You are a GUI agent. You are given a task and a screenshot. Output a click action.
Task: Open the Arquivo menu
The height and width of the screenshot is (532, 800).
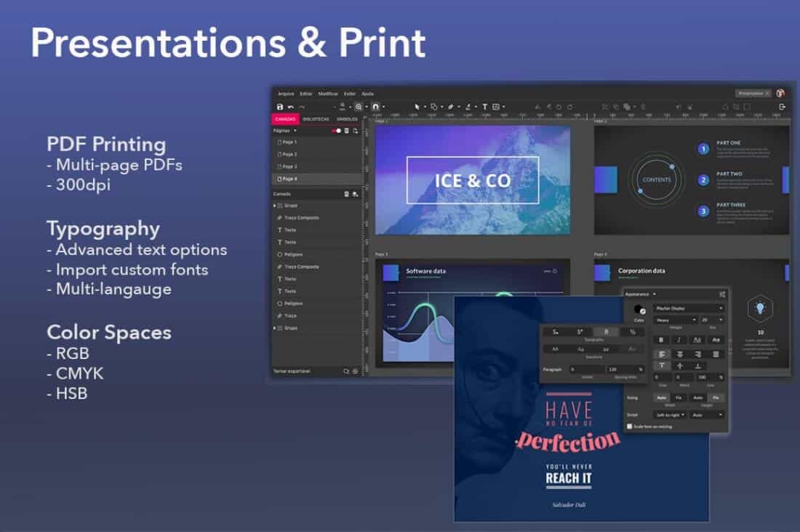(x=286, y=94)
